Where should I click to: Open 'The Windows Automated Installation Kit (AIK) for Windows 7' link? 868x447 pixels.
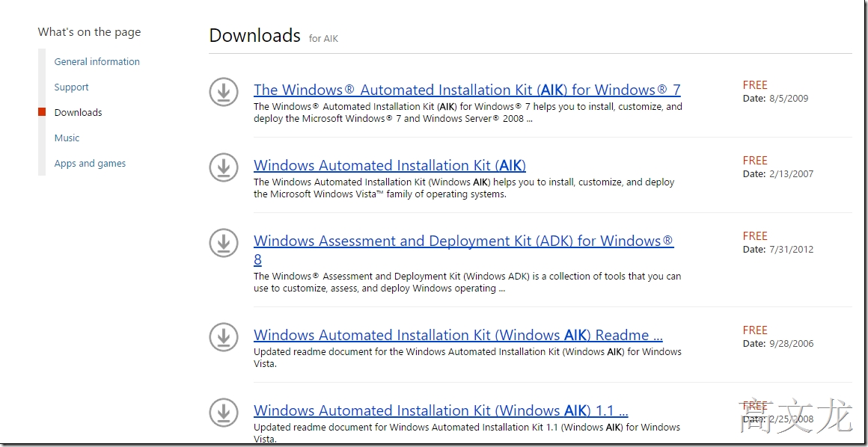[467, 90]
